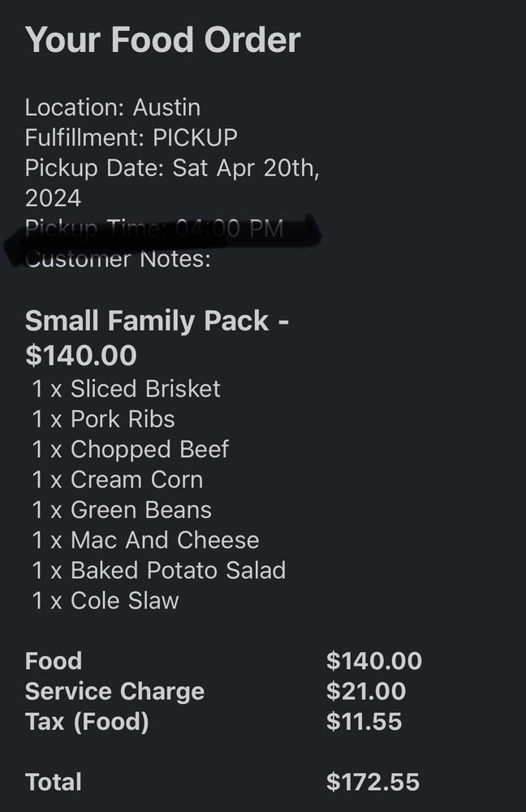The width and height of the screenshot is (526, 812).
Task: Click the Chopped Beef item
Action: point(131,449)
